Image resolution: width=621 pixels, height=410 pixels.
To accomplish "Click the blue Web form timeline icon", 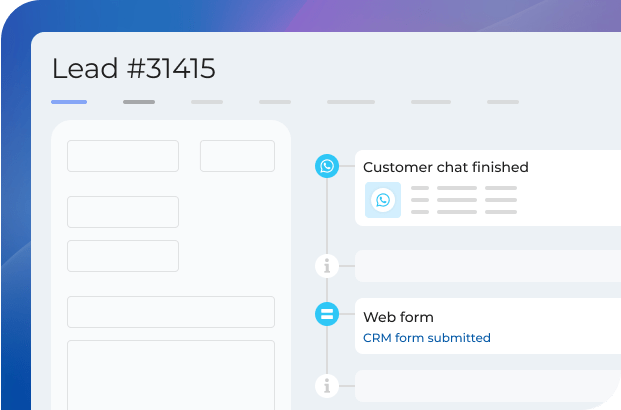I will tap(326, 315).
